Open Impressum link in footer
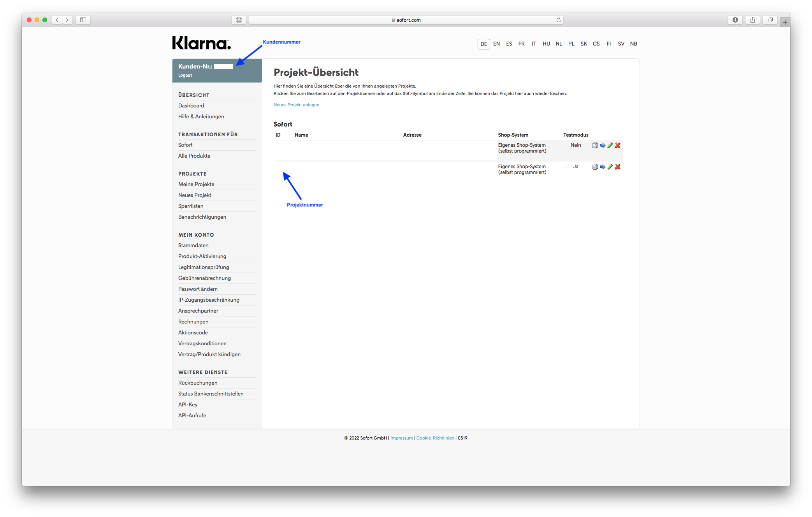The image size is (812, 517). 401,438
